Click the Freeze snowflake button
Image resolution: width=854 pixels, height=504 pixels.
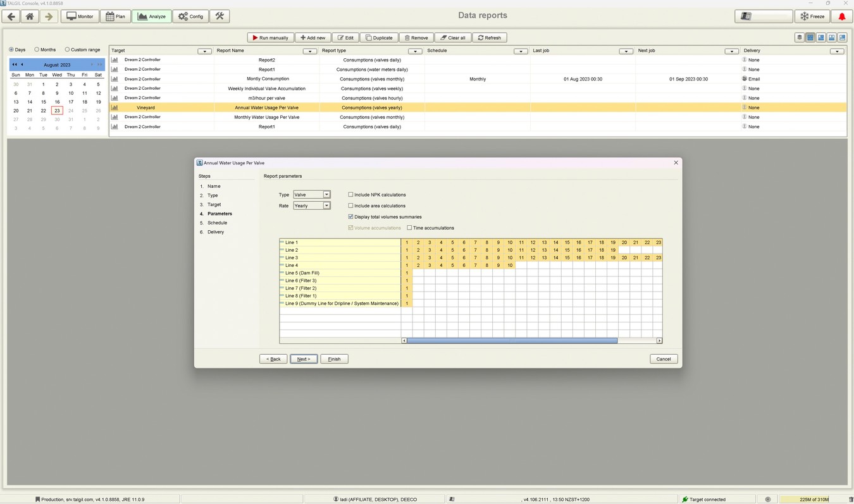812,16
